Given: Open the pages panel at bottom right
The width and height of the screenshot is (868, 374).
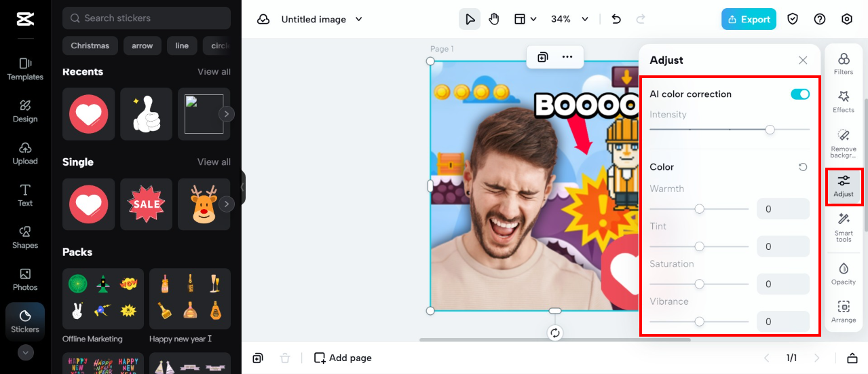Looking at the screenshot, I should pyautogui.click(x=852, y=358).
